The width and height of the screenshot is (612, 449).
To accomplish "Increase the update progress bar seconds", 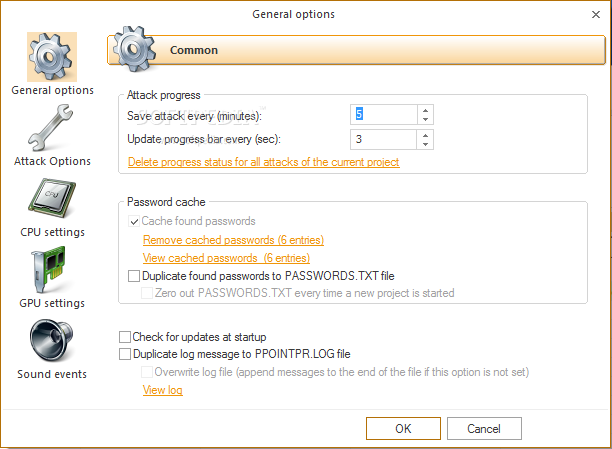I will (x=426, y=134).
